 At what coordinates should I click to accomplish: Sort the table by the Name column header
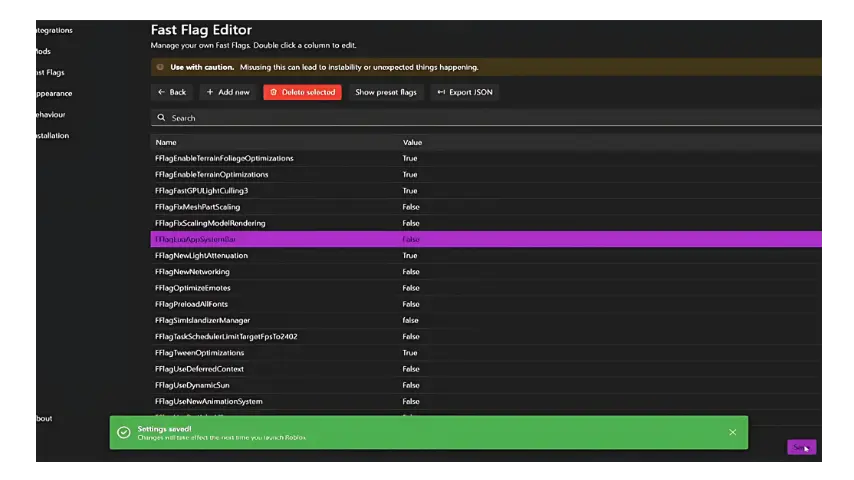[x=166, y=142]
